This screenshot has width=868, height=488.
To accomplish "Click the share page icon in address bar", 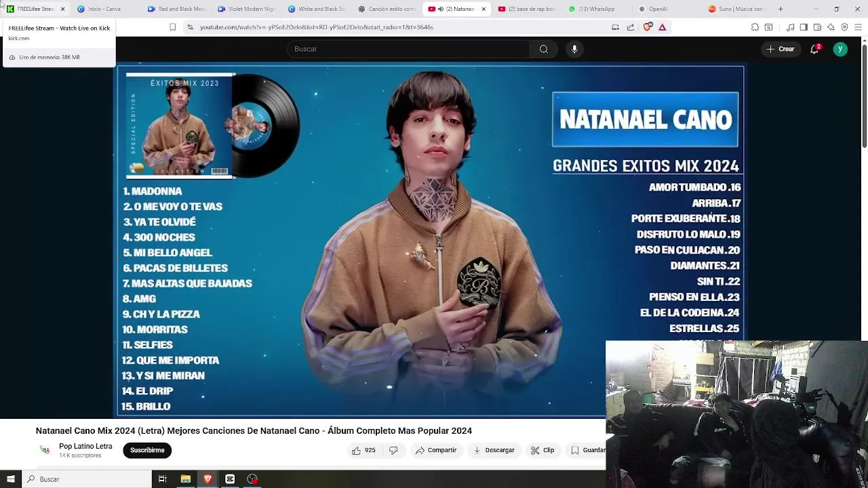I will tap(631, 27).
